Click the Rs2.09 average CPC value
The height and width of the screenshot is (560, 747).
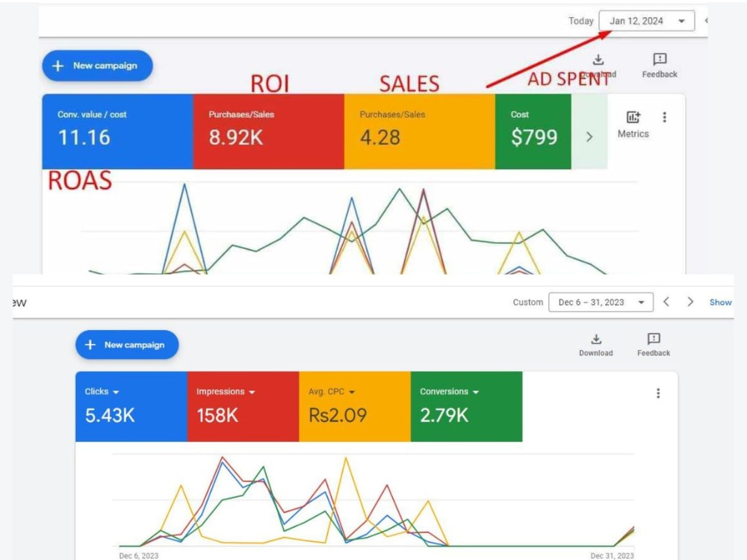pyautogui.click(x=338, y=415)
